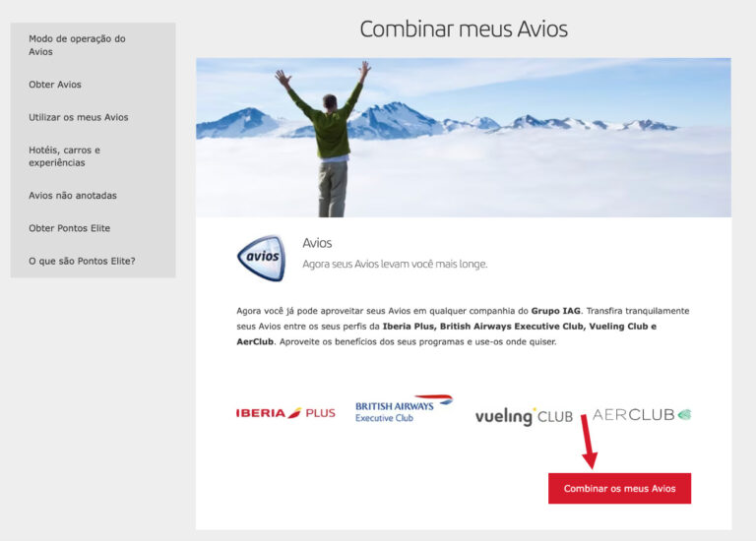Screen dimensions: 756x541
Task: Go to Hotéis, carros e experiências
Action: pos(65,156)
